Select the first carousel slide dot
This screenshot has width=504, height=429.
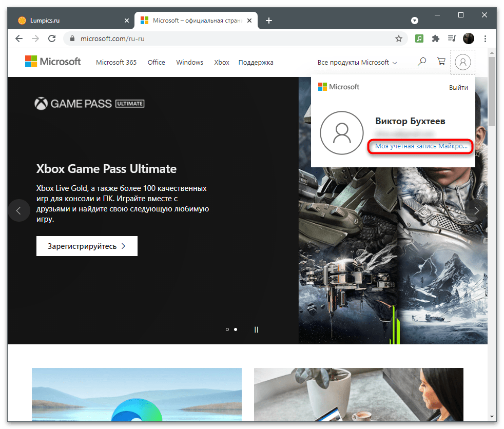tap(227, 329)
